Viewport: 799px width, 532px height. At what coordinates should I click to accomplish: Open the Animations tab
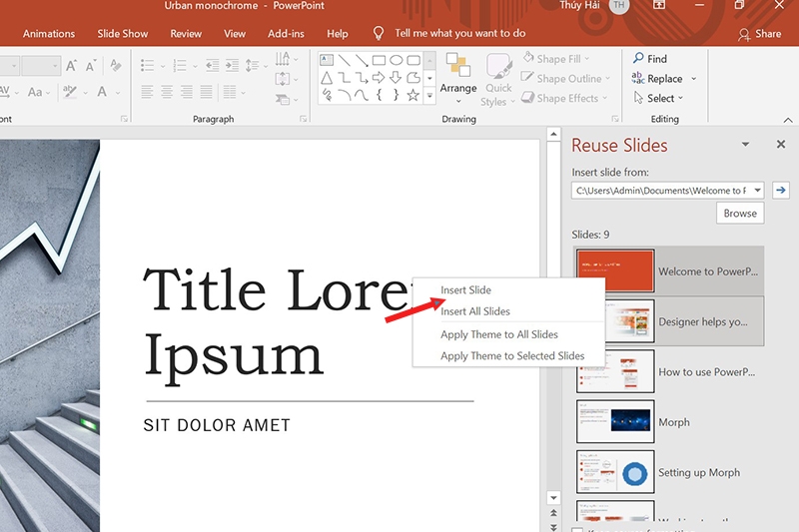pyautogui.click(x=49, y=34)
